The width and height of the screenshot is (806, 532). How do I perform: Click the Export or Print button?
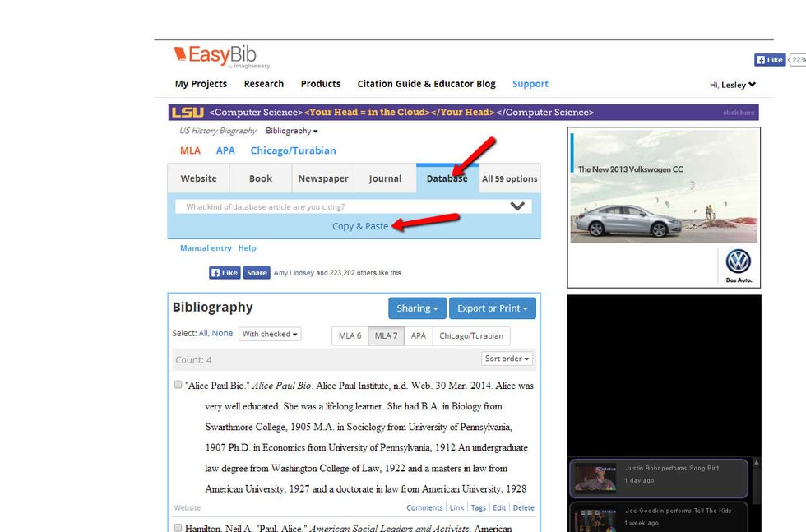(493, 308)
